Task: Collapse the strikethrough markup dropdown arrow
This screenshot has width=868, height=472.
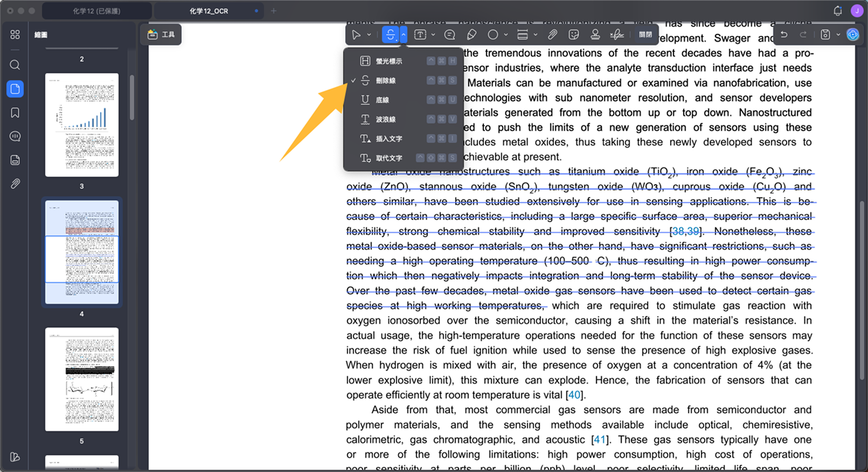Action: point(403,35)
